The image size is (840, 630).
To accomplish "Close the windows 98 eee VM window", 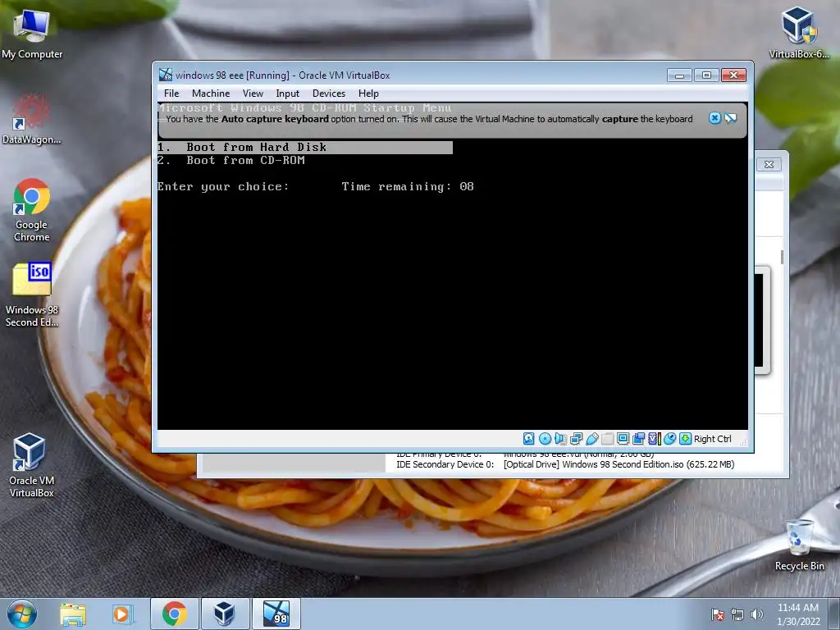I will 734,75.
